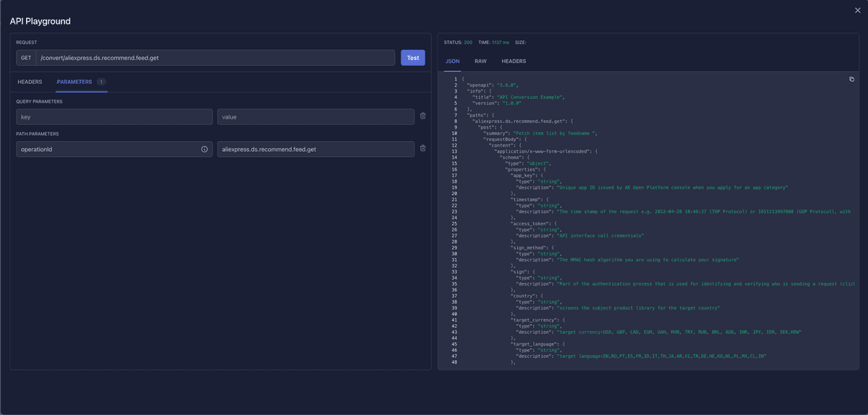The image size is (868, 415).
Task: Switch to RAW response view
Action: tap(480, 61)
